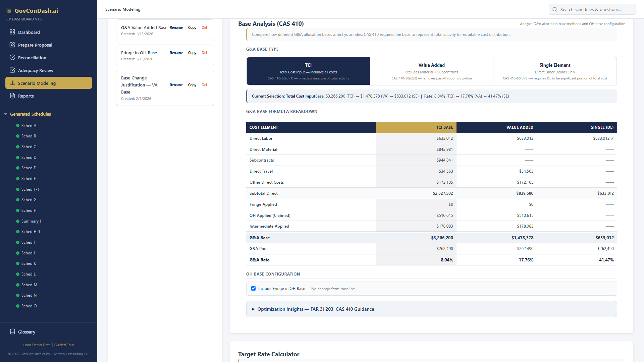Viewport: 644px width, 362px height.
Task: Rename the Fringe in OH Base scenario
Action: coord(176,53)
